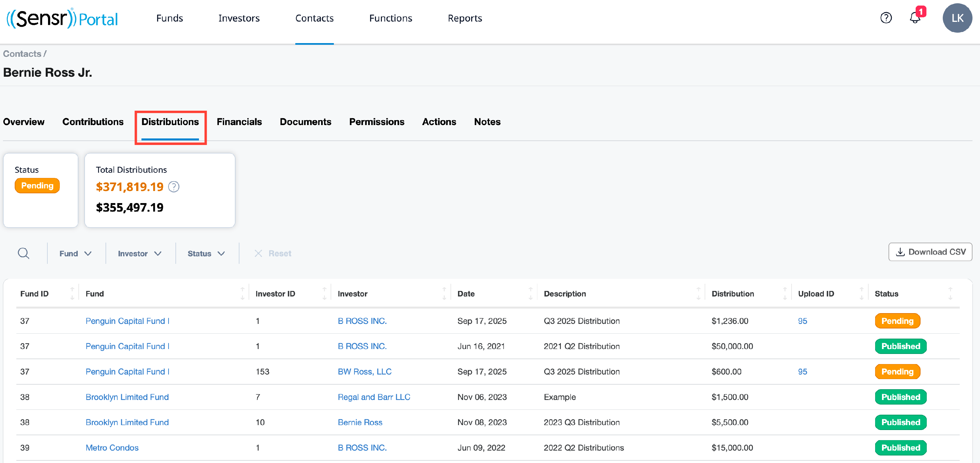The image size is (980, 463).
Task: Sort table by Upload ID arrows
Action: point(861,294)
